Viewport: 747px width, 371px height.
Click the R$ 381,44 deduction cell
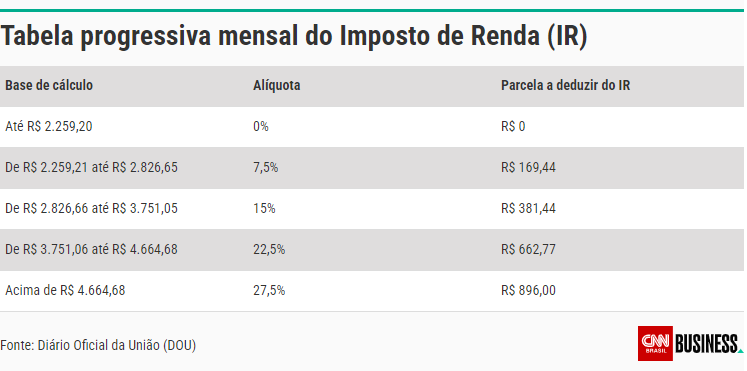coord(528,209)
